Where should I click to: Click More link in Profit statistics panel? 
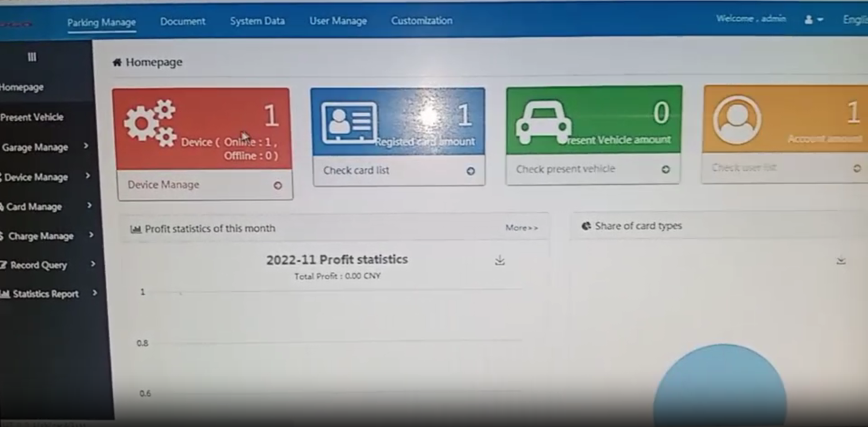point(522,227)
